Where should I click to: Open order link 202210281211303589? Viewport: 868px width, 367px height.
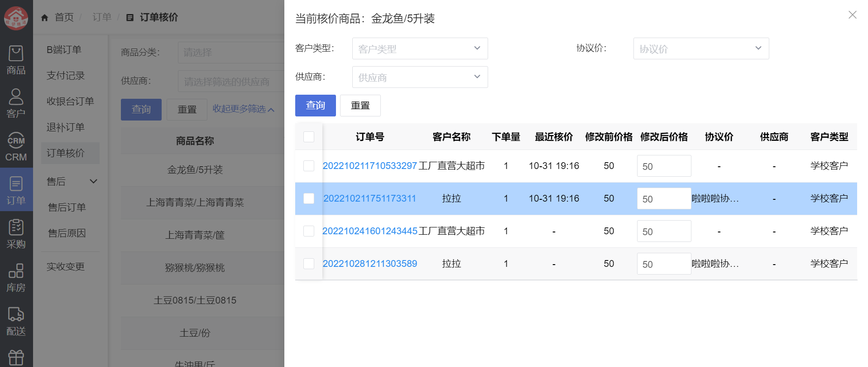click(369, 264)
